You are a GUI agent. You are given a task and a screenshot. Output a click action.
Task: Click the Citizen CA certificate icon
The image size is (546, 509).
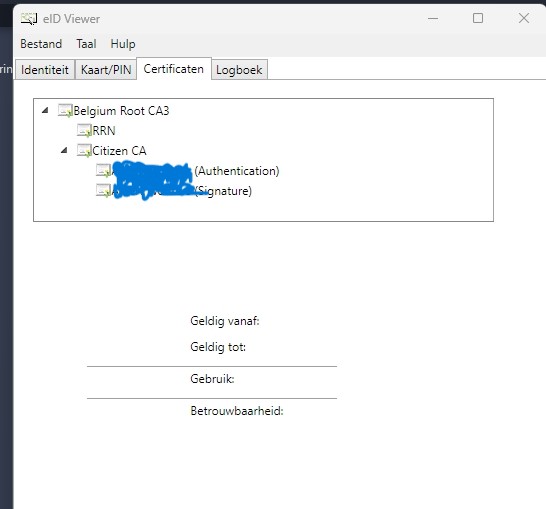point(84,151)
